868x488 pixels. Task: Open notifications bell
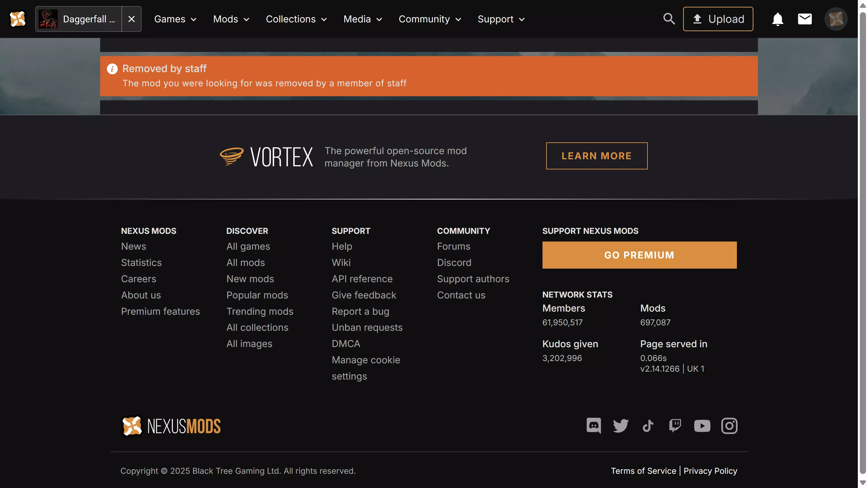click(x=777, y=19)
